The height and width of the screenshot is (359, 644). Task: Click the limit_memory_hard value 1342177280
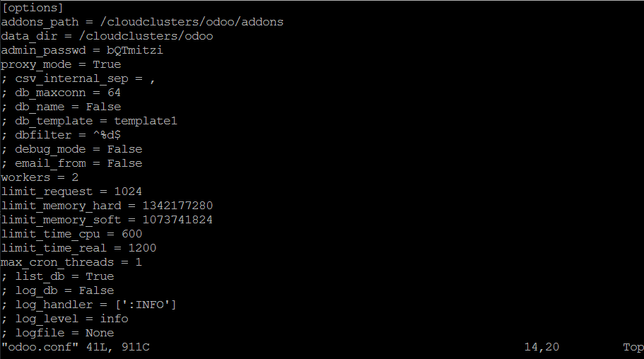(177, 206)
